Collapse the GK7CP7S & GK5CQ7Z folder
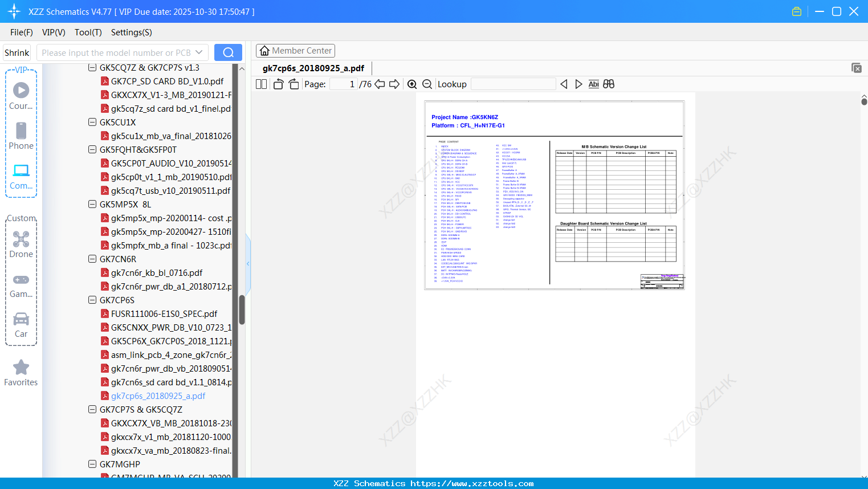The height and width of the screenshot is (489, 868). 92,409
